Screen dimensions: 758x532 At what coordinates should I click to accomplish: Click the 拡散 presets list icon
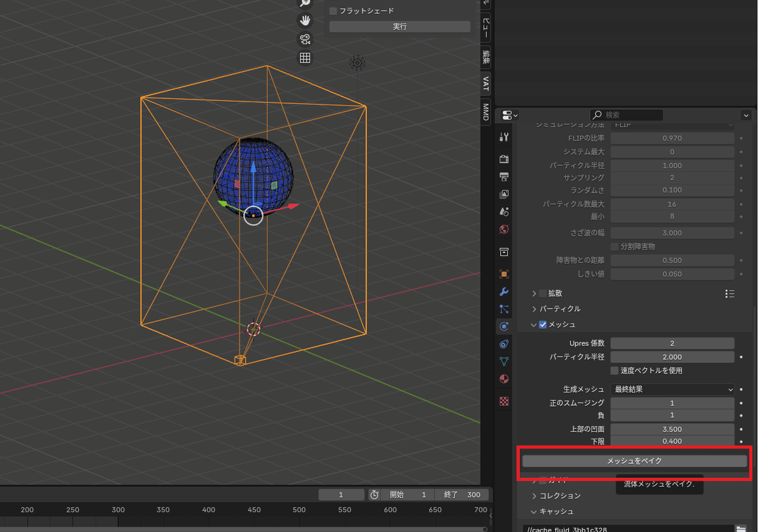pos(730,293)
